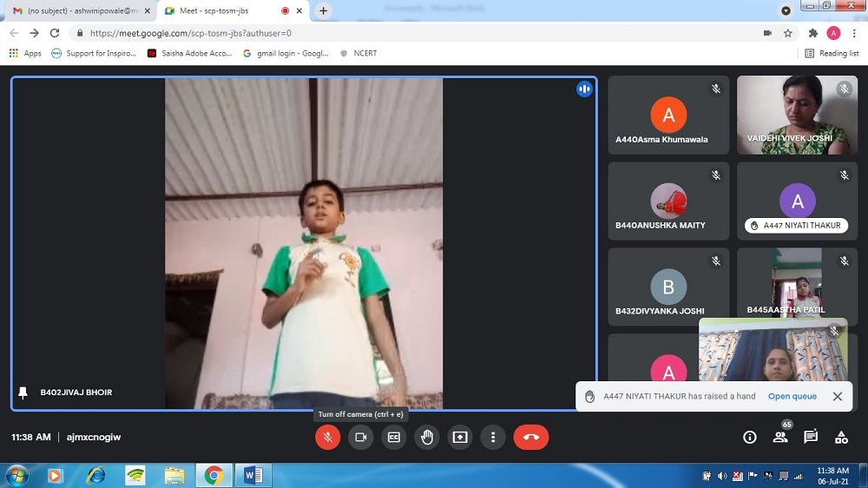This screenshot has height=488, width=868.
Task: Open the chat panel
Action: click(x=811, y=437)
